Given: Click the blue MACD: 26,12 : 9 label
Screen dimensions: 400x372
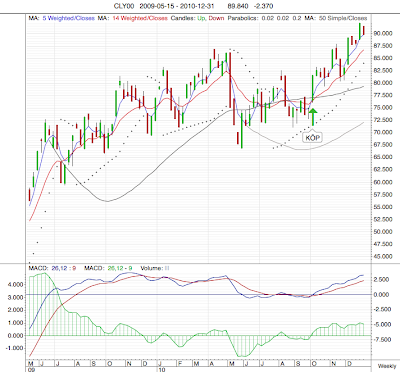Looking at the screenshot, I should click(52, 268).
